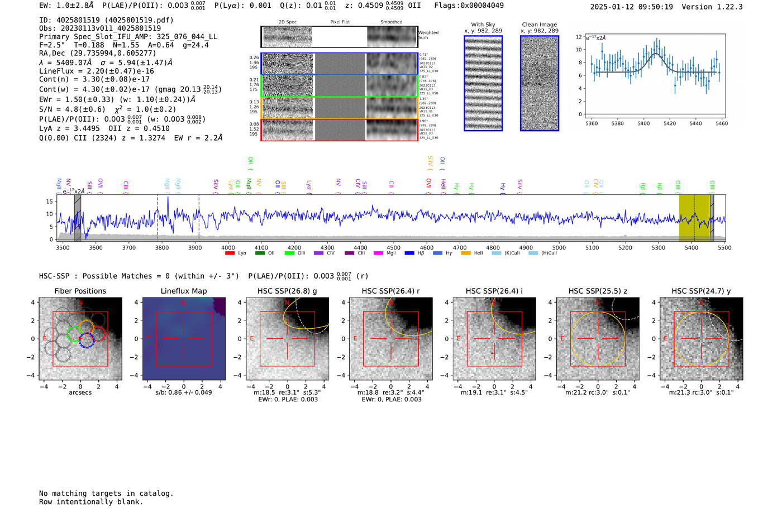Click the blue fiber circle in Fiber Positions
This screenshot has width=782, height=532.
coord(86,341)
